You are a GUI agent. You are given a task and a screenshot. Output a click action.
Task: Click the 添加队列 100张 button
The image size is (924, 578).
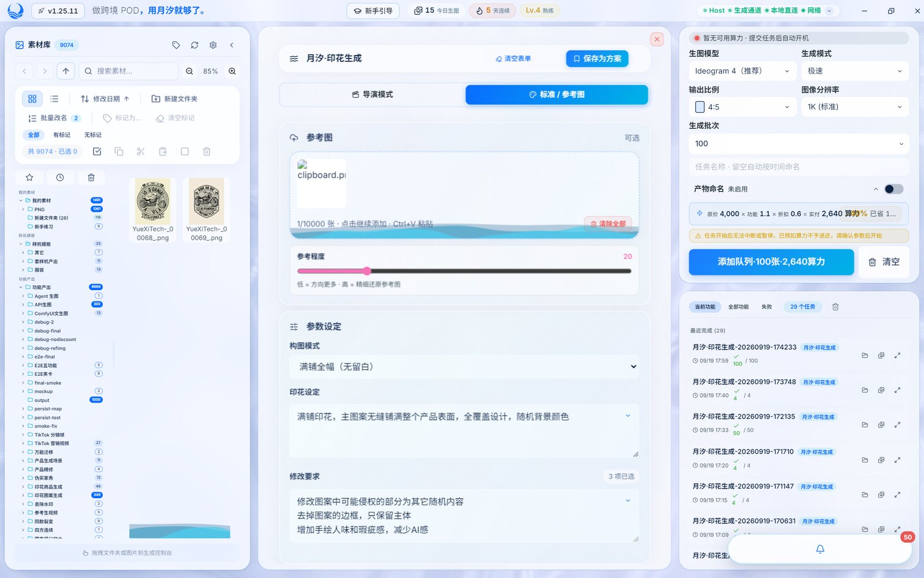pos(771,262)
